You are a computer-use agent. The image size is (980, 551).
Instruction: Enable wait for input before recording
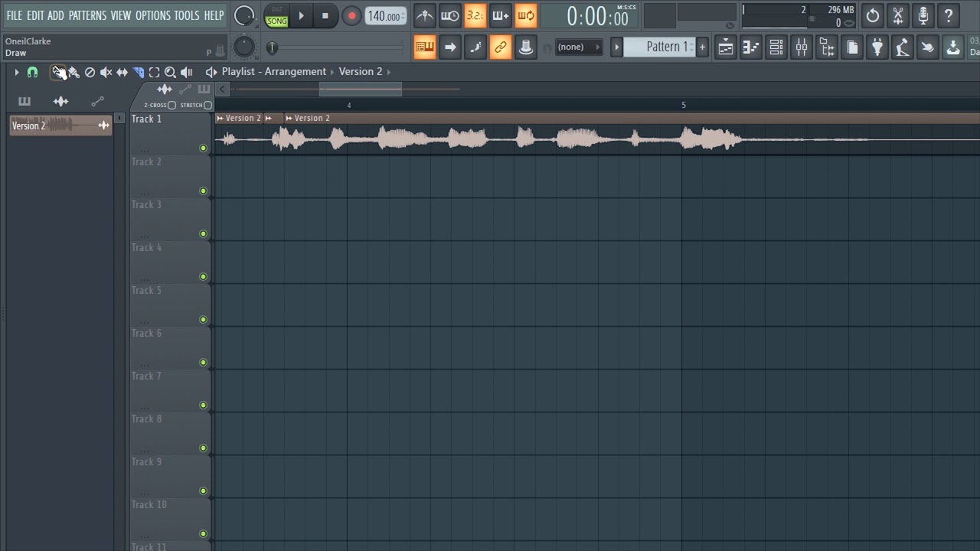click(450, 15)
